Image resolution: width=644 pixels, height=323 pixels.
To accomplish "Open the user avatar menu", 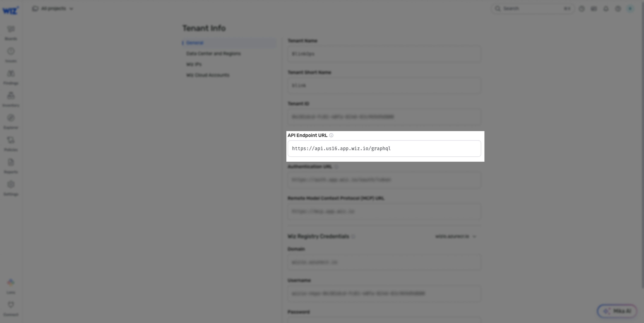I will 630,9.
